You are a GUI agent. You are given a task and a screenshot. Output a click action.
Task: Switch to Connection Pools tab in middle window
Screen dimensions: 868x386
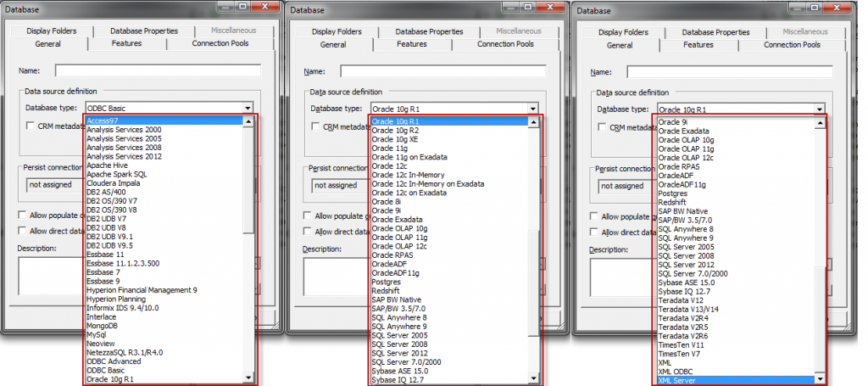pyautogui.click(x=505, y=44)
